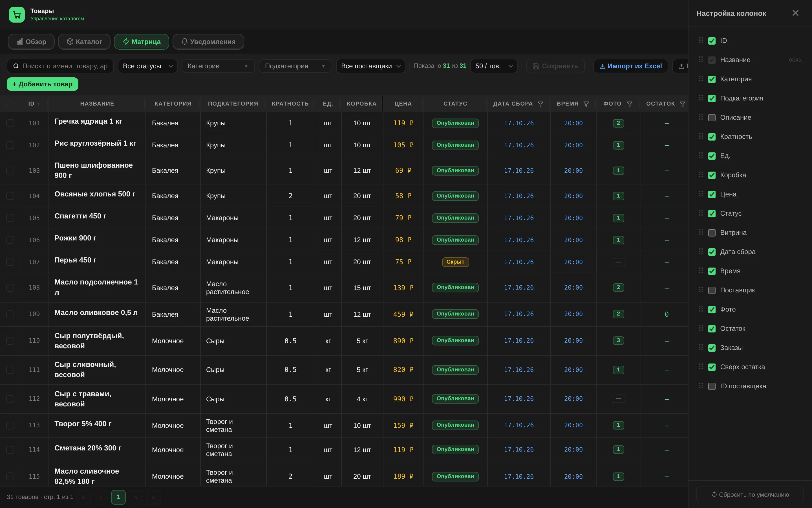Screen dimensions: 812x508
Task: Click drag handle beside Цена option
Action: pyautogui.click(x=701, y=194)
